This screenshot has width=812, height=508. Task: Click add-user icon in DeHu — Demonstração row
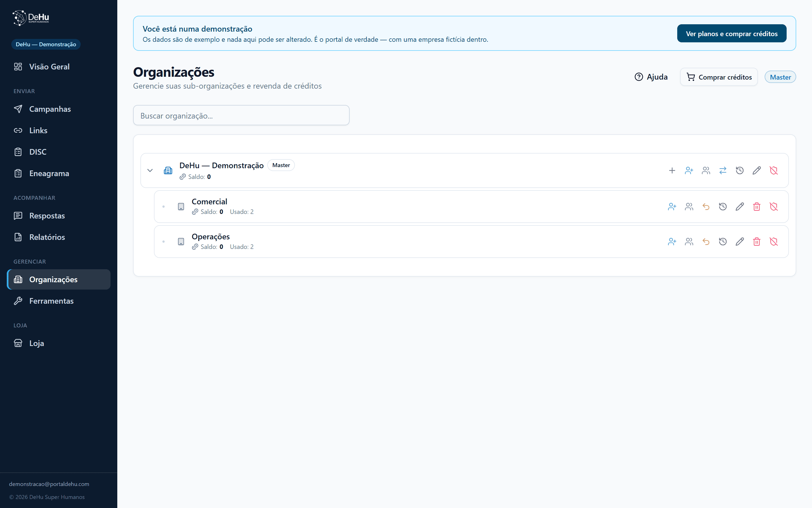(x=689, y=171)
